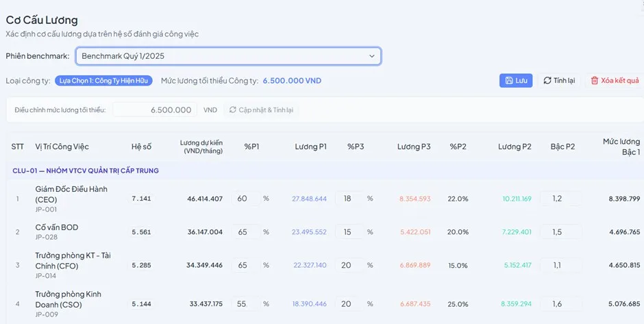
Task: Click the Xóa kết quả delete button
Action: 615,81
